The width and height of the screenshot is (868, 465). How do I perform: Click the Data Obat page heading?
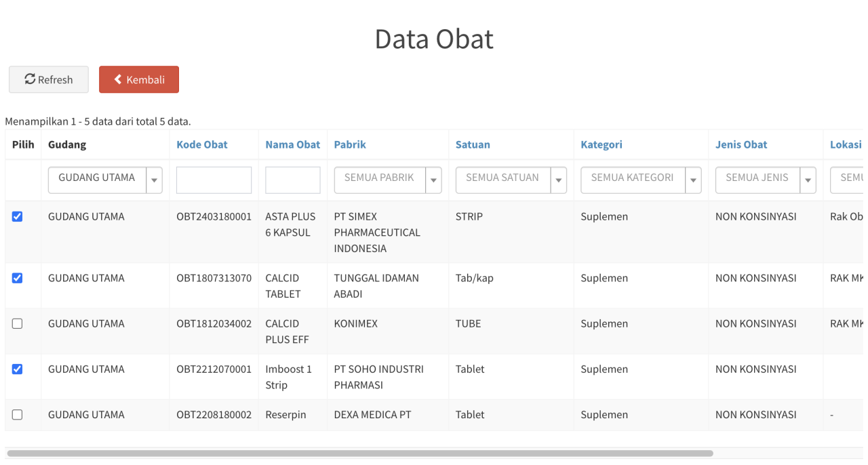434,39
